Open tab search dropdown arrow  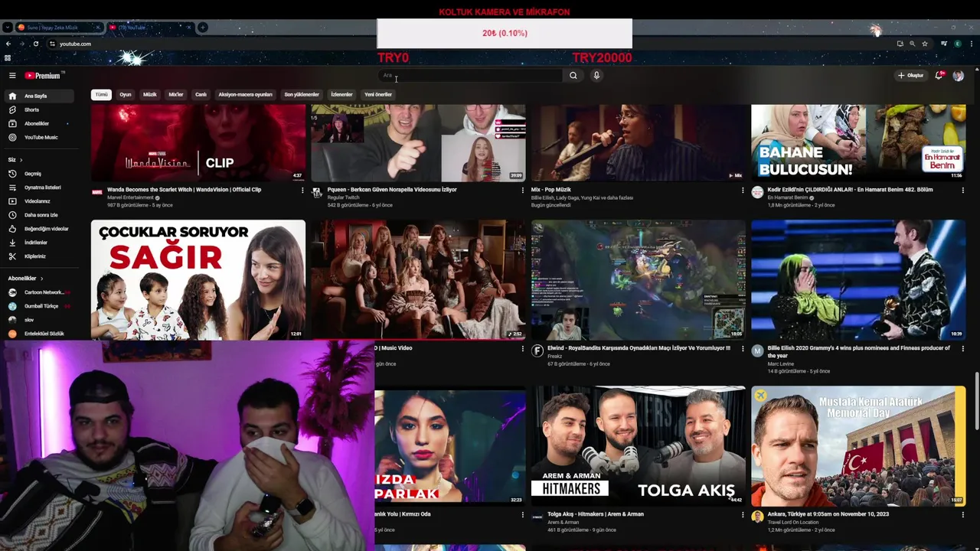click(x=7, y=28)
